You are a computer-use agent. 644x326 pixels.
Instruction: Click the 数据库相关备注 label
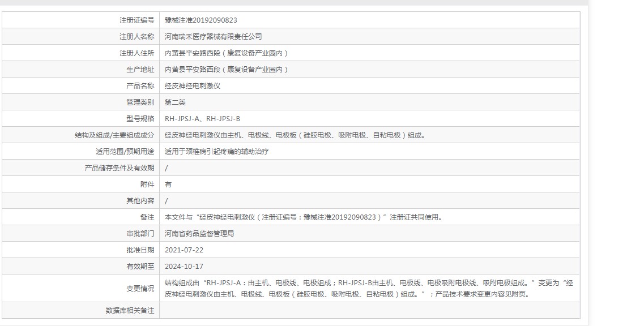(130, 311)
